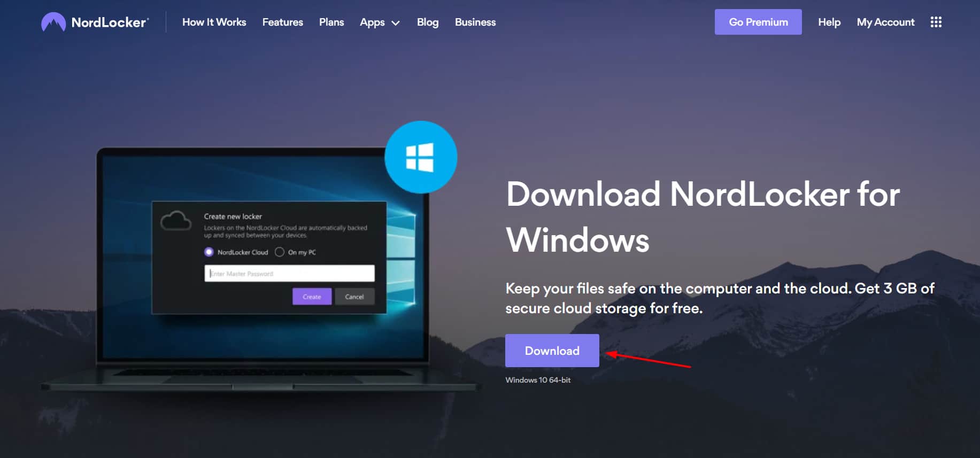Open the Business page link

tap(475, 22)
